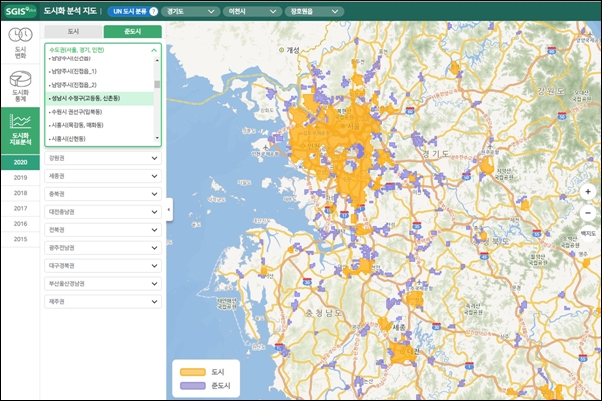Open the 경기도 province dropdown
The image size is (602, 401).
[190, 12]
